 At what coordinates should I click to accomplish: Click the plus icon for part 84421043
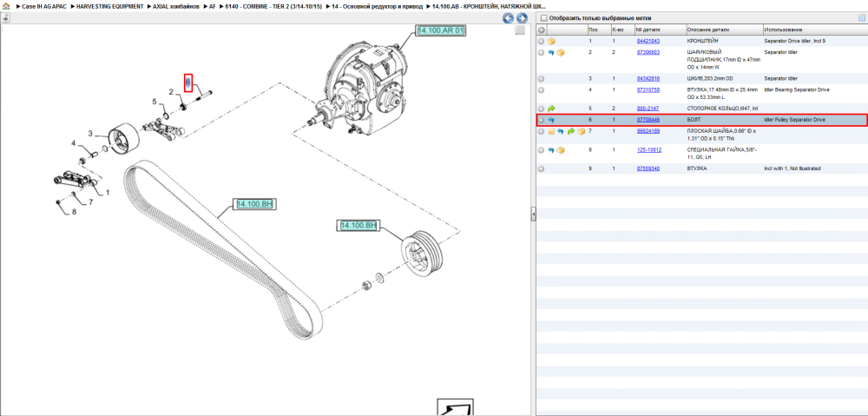542,41
